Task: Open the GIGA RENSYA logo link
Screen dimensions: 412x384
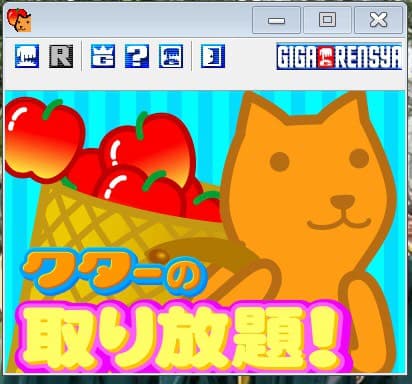Action: tap(339, 57)
